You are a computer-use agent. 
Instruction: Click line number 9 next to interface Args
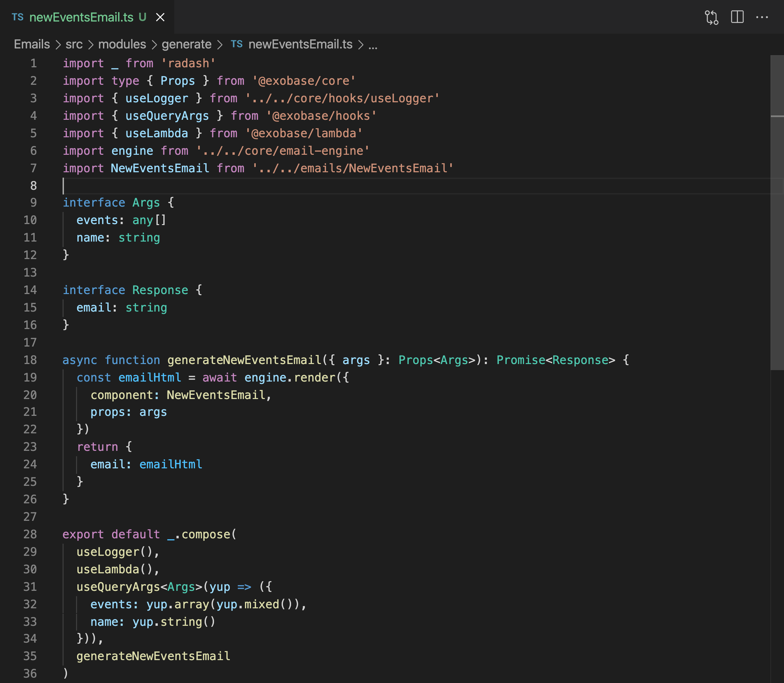pos(33,203)
